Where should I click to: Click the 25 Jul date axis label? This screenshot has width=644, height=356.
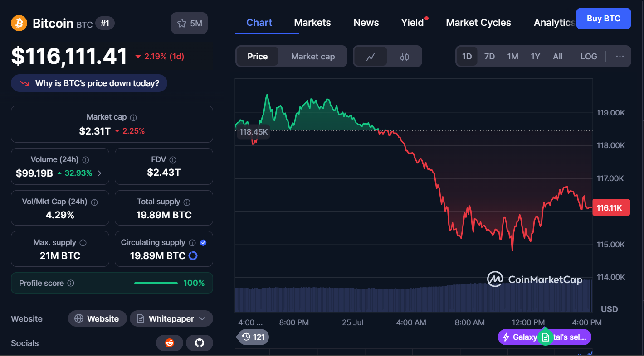(352, 322)
